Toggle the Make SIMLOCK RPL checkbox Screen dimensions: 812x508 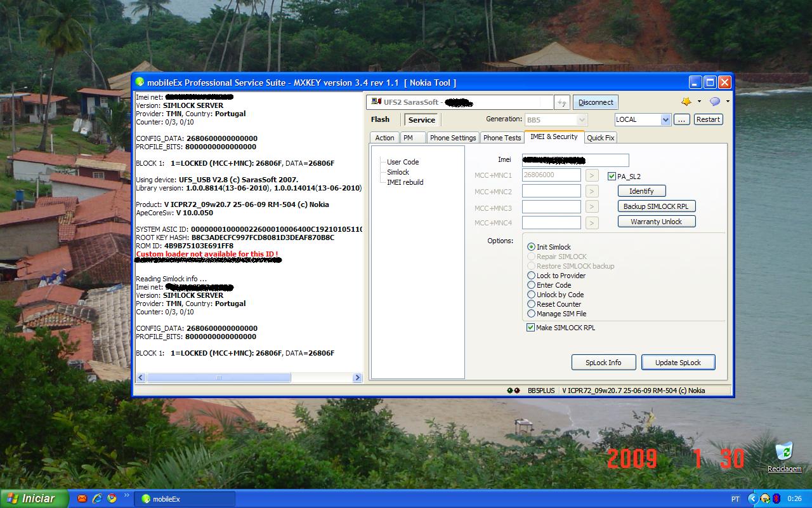click(531, 328)
